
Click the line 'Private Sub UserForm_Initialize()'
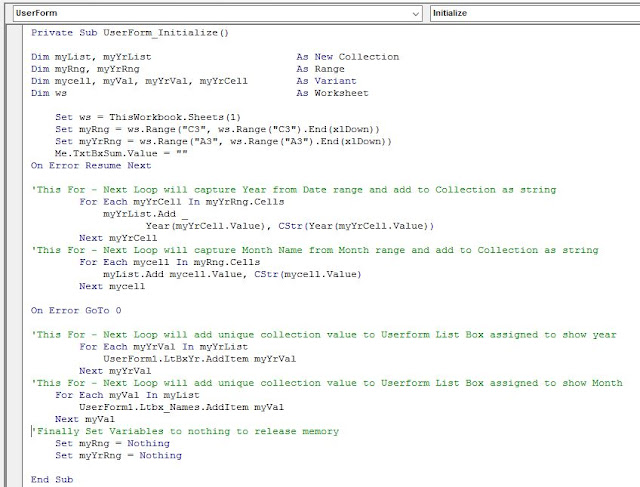point(130,33)
